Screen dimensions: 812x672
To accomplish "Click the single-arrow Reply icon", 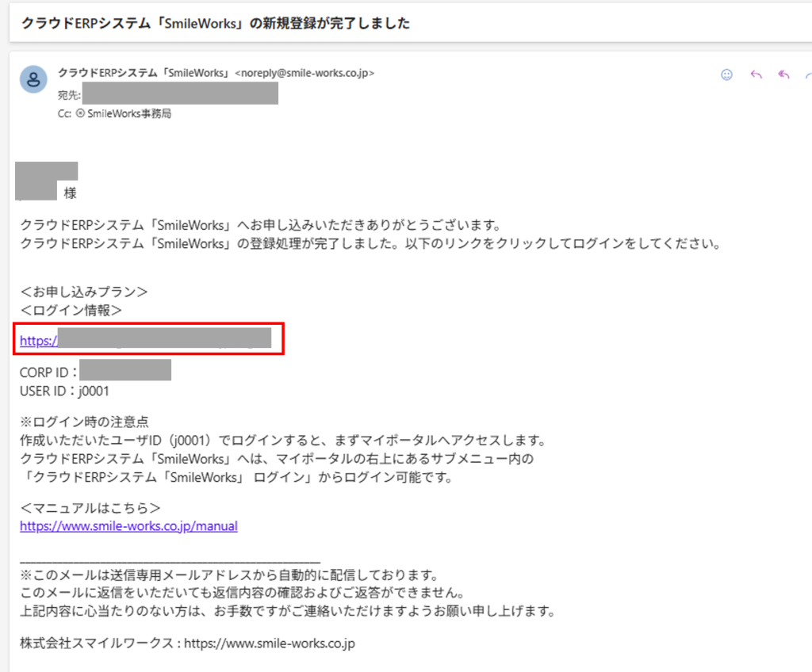I will (x=756, y=75).
